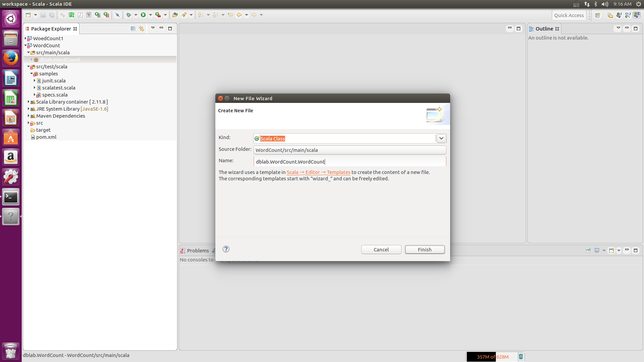The image size is (644, 362).
Task: Click the Collapse All icon in Package Explorer
Action: [133, 28]
